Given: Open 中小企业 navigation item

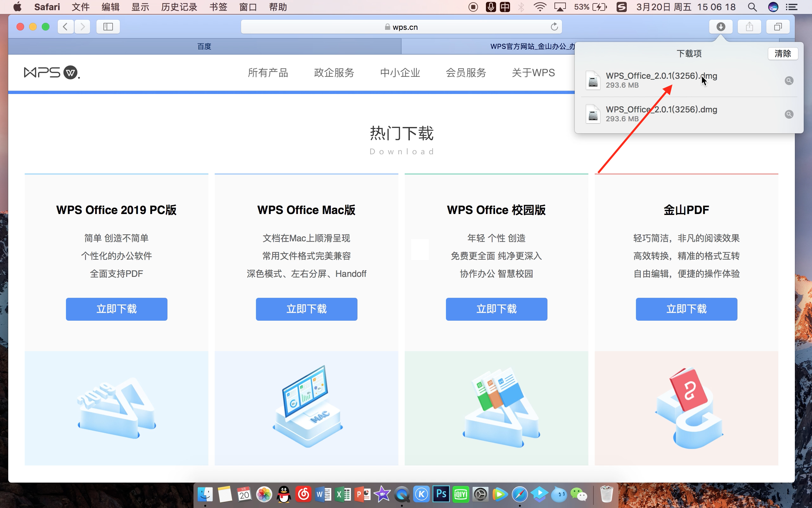Looking at the screenshot, I should pyautogui.click(x=400, y=73).
